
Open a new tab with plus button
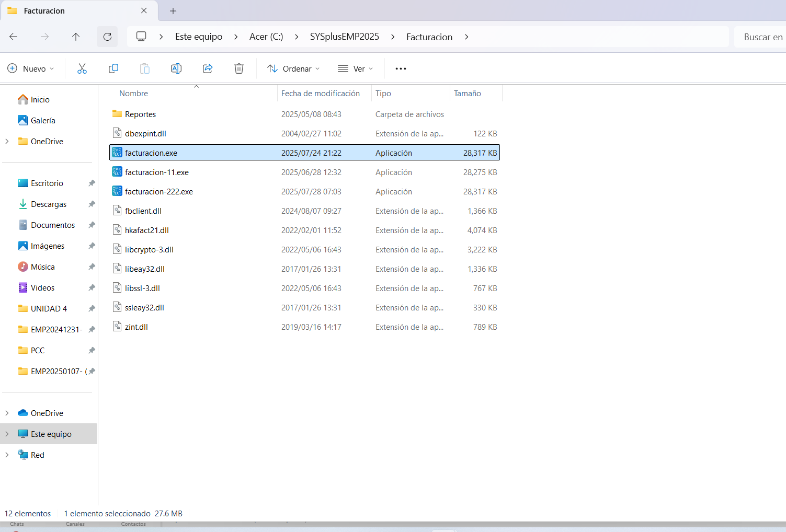[173, 10]
